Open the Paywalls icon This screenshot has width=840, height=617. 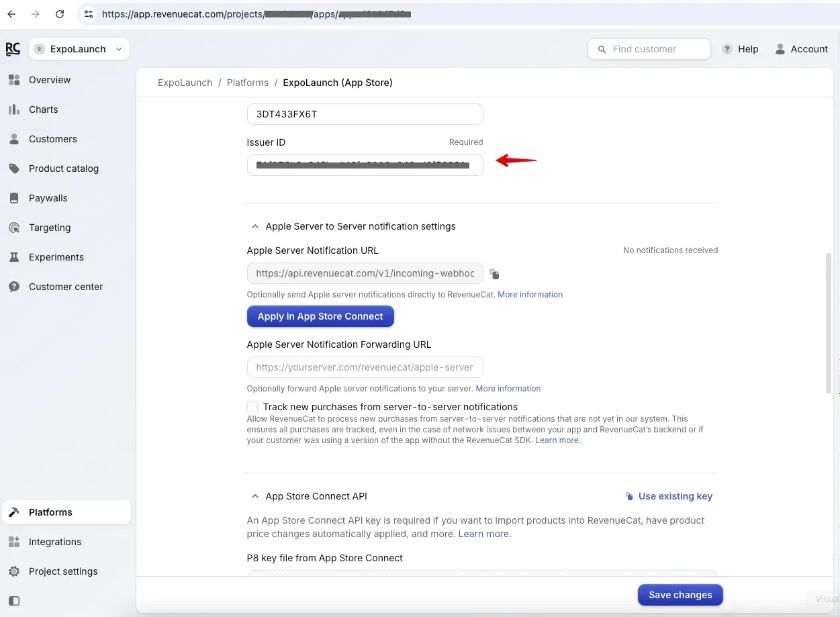click(14, 198)
